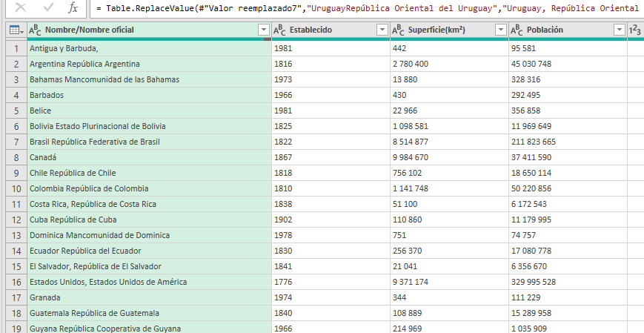
Task: Open the table menu icon in top-left corner
Action: (14, 30)
